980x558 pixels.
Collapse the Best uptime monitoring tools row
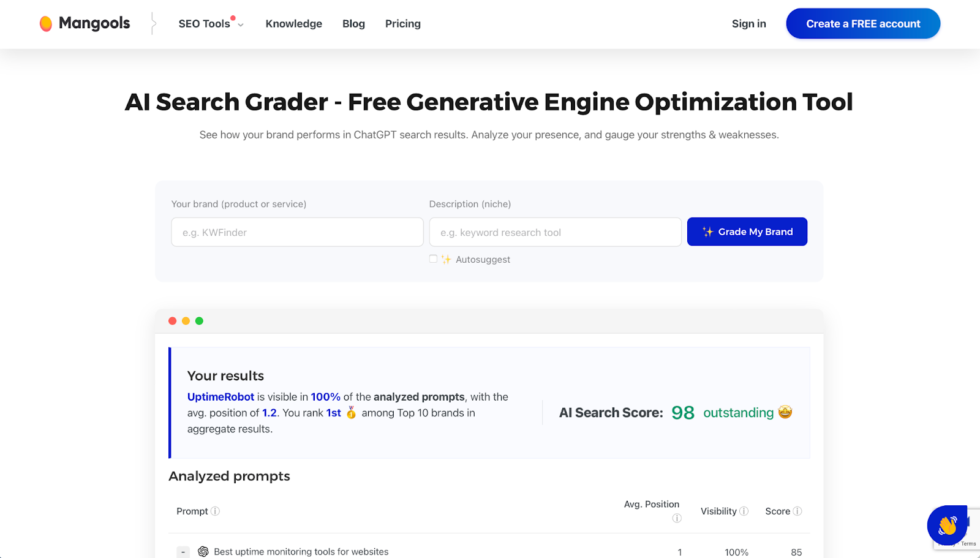tap(183, 552)
